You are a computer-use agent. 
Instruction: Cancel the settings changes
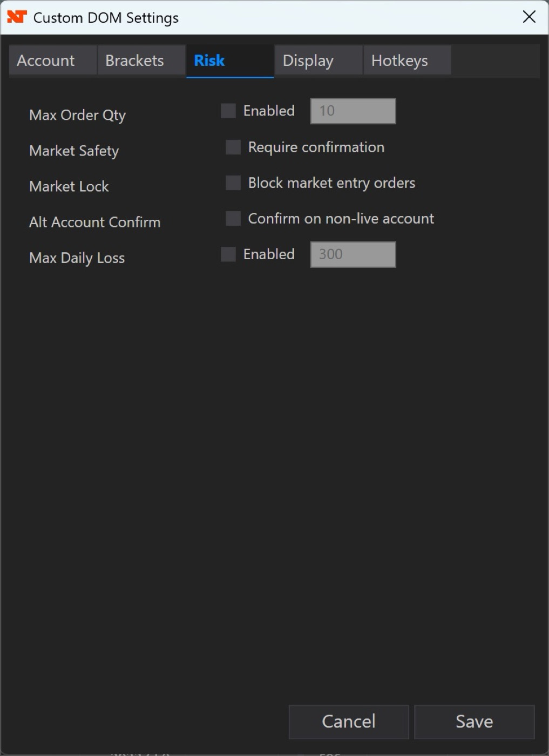(349, 722)
